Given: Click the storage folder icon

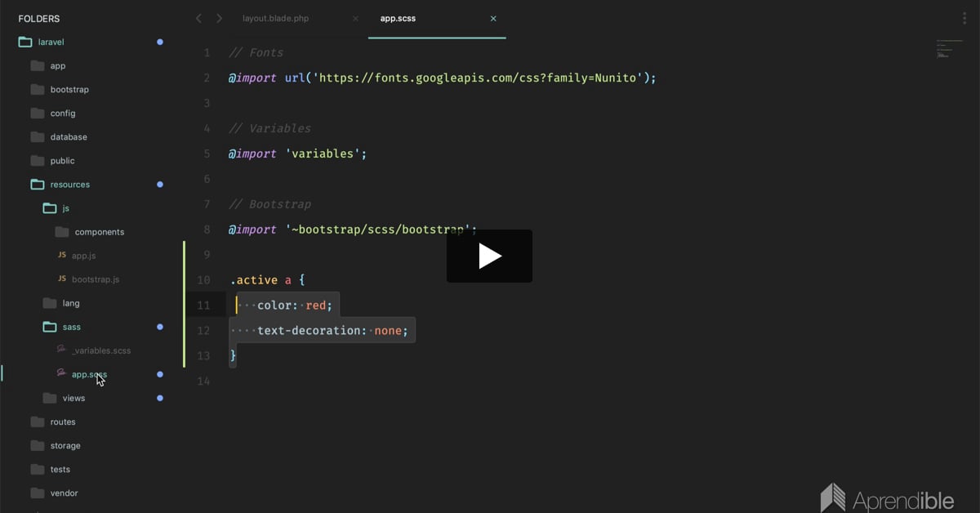Looking at the screenshot, I should point(38,445).
